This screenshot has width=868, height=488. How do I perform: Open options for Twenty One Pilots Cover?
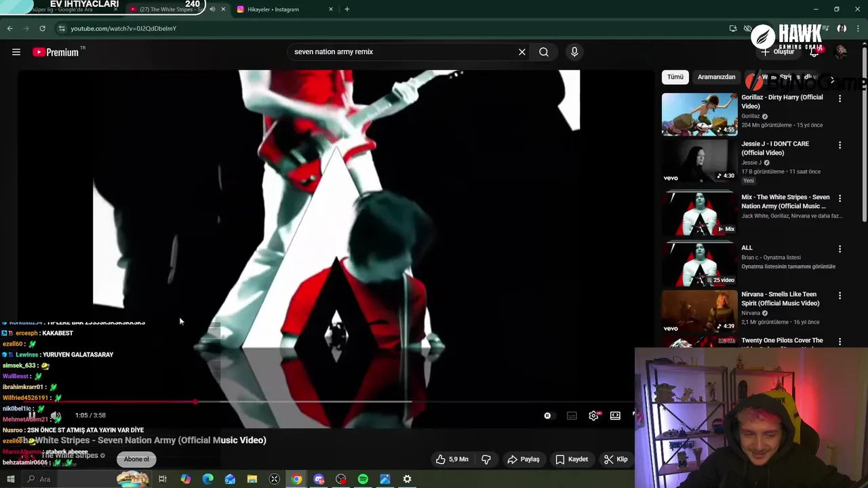tap(840, 342)
